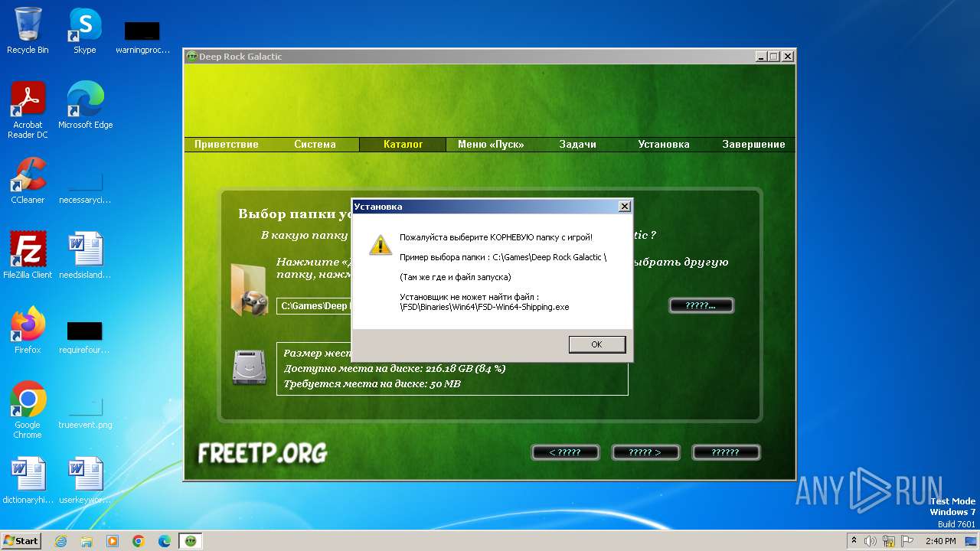Open the needsisland Word document
This screenshot has width=980, height=551.
[x=85, y=255]
